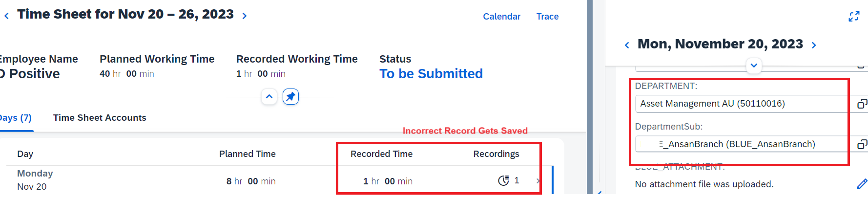Screen dimensions: 868x200
Task: Open the Trace link
Action: click(547, 17)
